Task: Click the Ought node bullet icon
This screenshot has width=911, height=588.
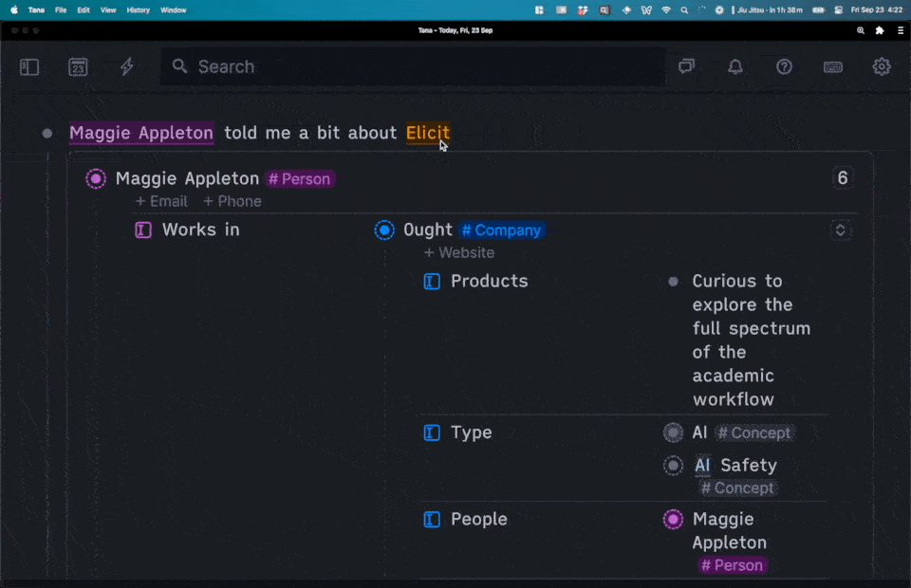Action: (384, 230)
